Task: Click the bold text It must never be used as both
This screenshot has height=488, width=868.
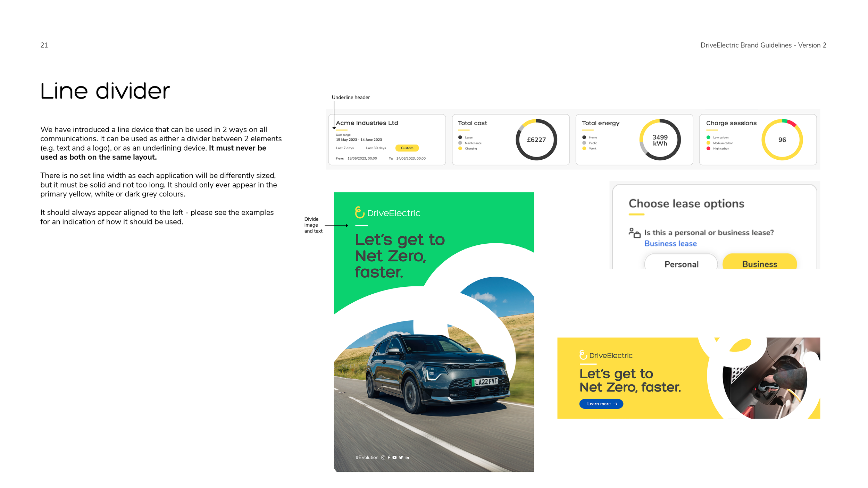Action: pyautogui.click(x=153, y=153)
